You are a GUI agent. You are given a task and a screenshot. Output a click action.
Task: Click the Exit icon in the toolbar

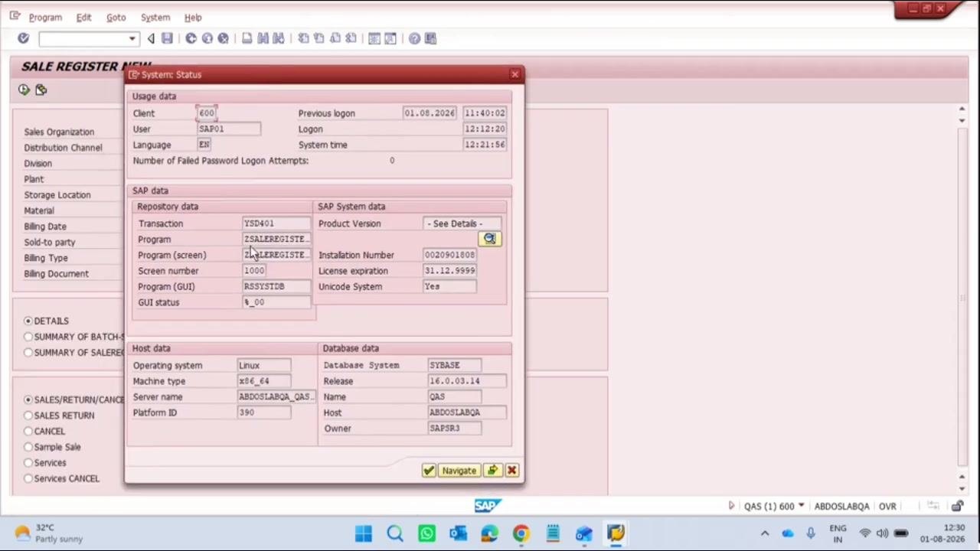[207, 38]
